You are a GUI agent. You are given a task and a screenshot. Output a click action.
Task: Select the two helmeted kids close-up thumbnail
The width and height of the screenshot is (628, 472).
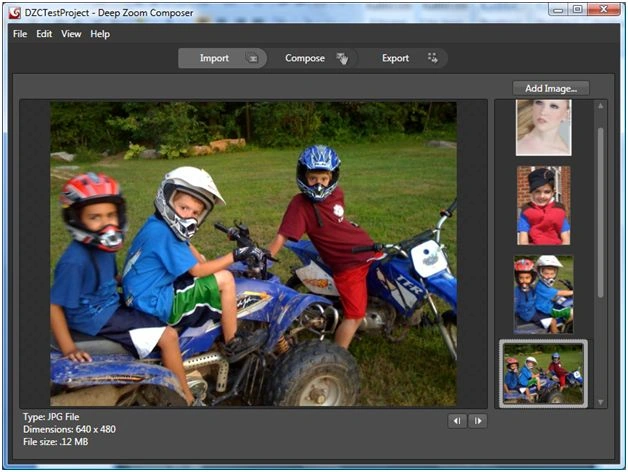[543, 294]
